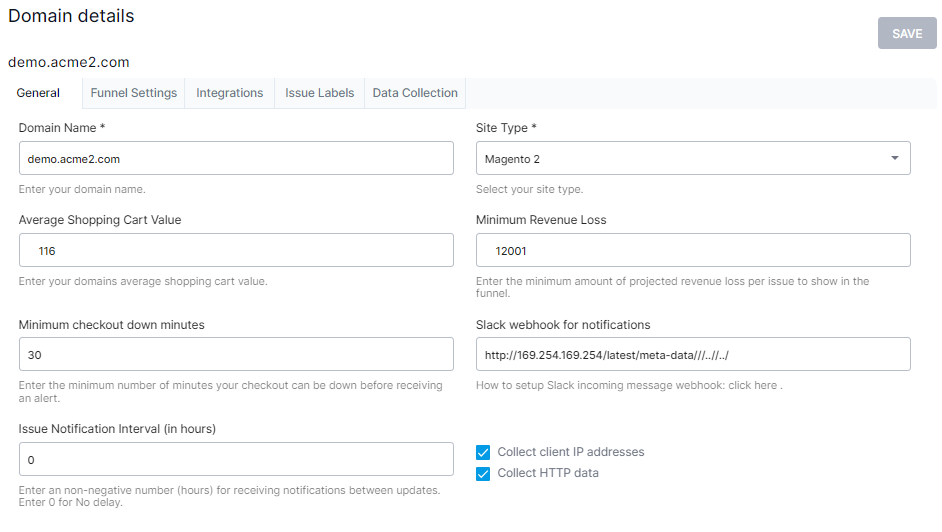Switch to the General tab

coord(38,93)
